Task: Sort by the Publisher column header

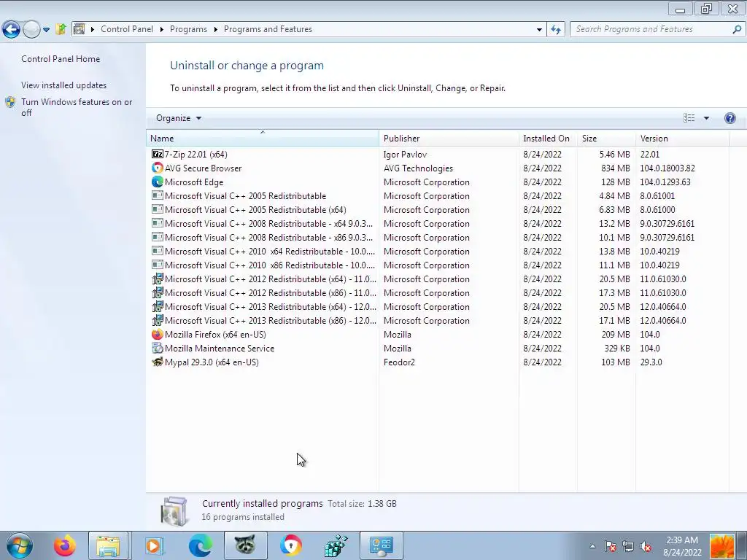Action: point(449,138)
